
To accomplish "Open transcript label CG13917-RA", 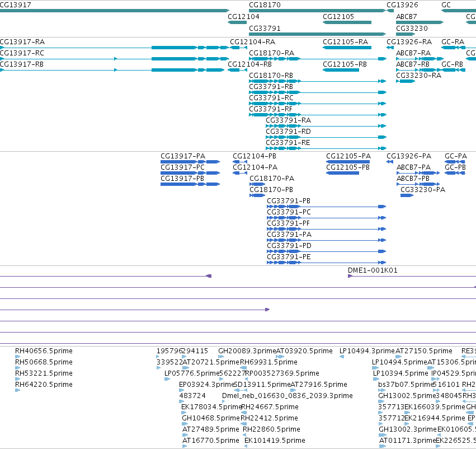I will pyautogui.click(x=22, y=41).
